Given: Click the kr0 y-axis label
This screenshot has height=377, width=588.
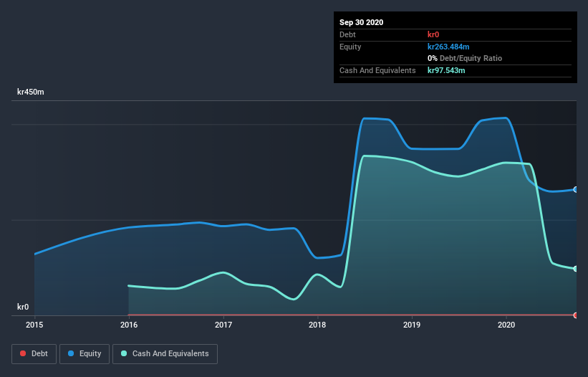Looking at the screenshot, I should coord(23,307).
